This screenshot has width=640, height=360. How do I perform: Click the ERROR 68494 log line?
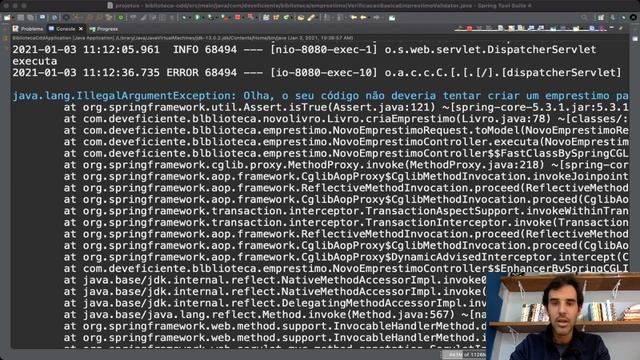coord(317,73)
